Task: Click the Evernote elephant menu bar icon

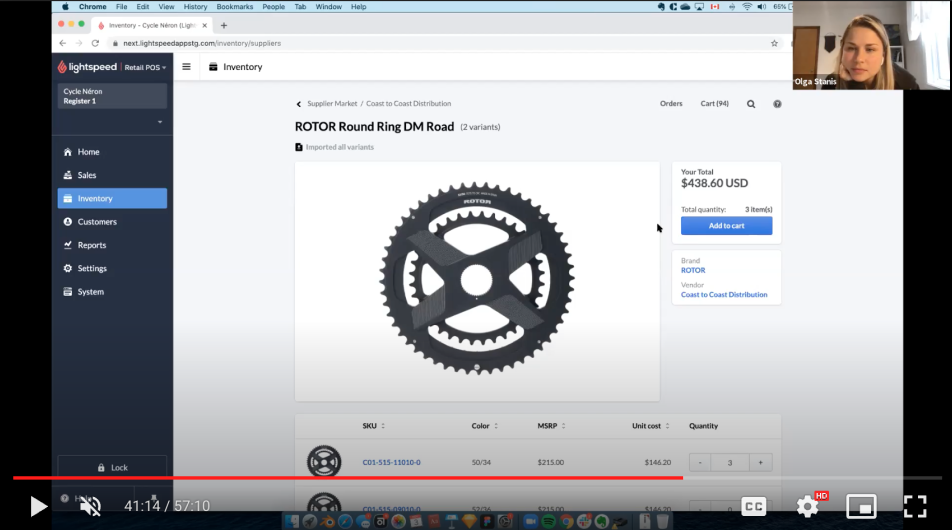Action: pyautogui.click(x=661, y=7)
